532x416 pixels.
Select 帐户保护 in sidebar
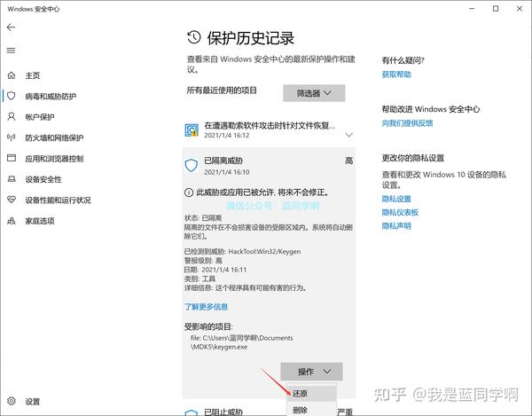click(40, 117)
